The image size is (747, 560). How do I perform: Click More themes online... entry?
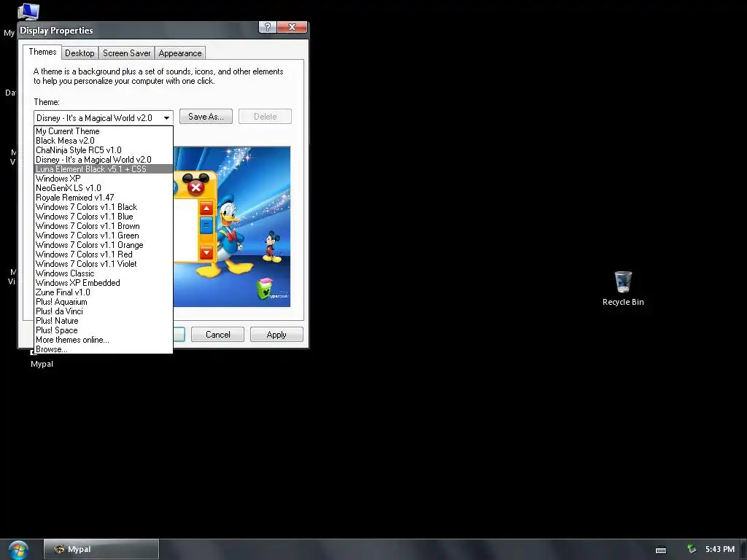pyautogui.click(x=104, y=340)
